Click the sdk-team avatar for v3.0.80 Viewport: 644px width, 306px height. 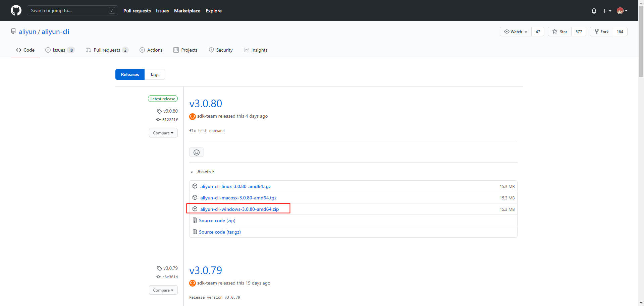[193, 116]
